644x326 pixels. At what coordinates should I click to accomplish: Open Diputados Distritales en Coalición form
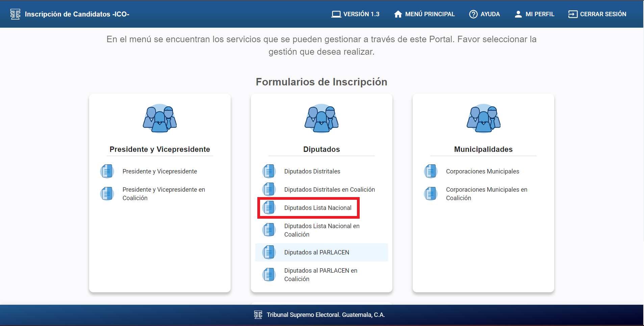click(330, 190)
